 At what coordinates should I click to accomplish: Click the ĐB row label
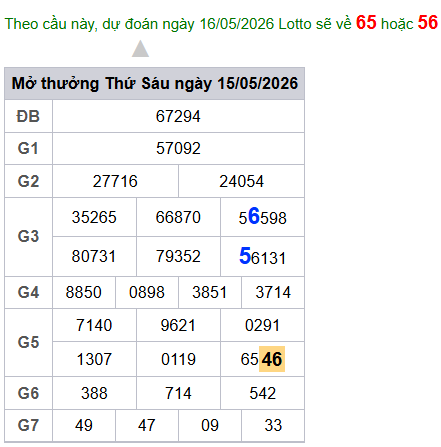(x=28, y=117)
